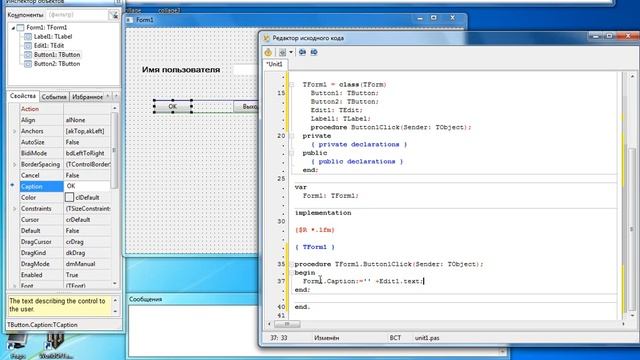This screenshot has width=640, height=360.
Task: Expand the Anchors property
Action: click(14, 131)
